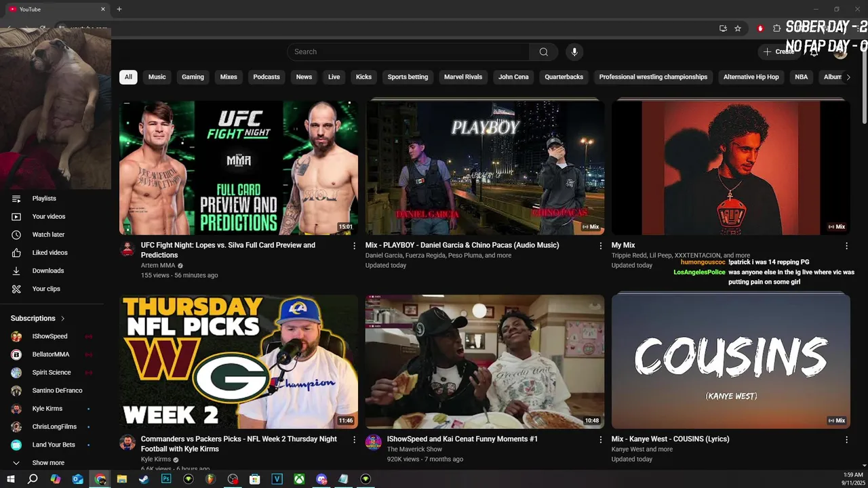Viewport: 868px width, 488px height.
Task: Open more options for IShowSpeed Kai Cenat video
Action: click(x=600, y=440)
